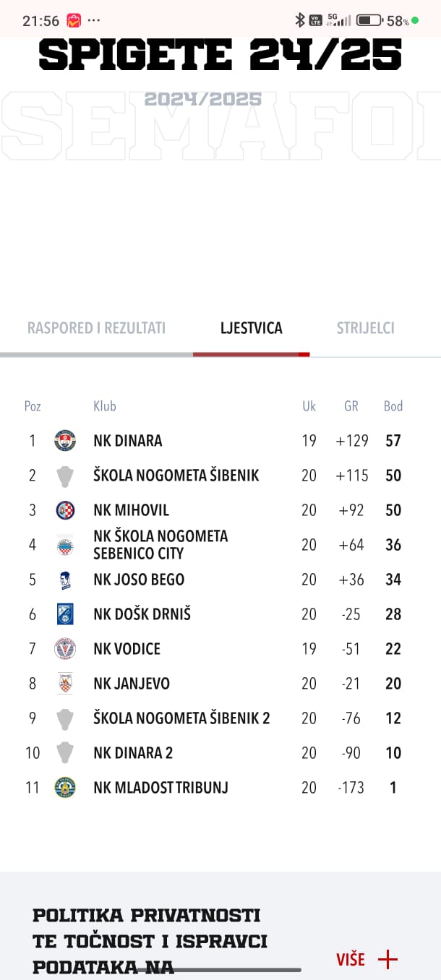Open the VIŠE link
This screenshot has width=441, height=980.
[351, 960]
